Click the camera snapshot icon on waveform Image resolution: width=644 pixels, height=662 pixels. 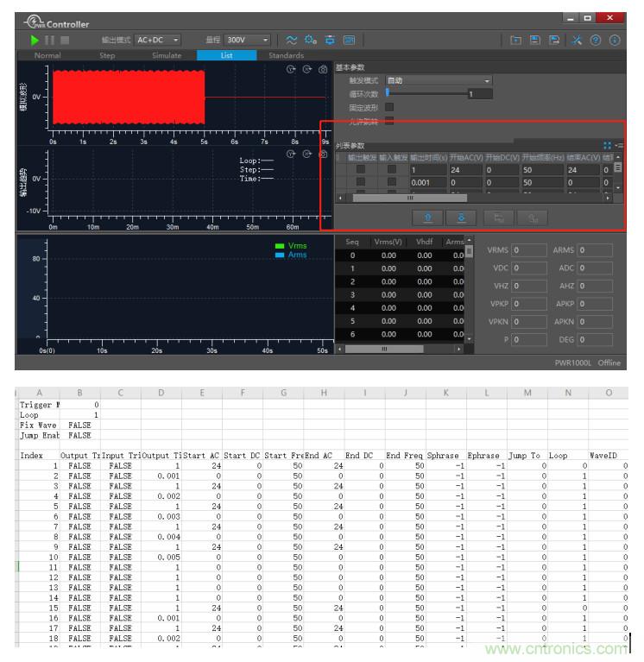click(323, 69)
